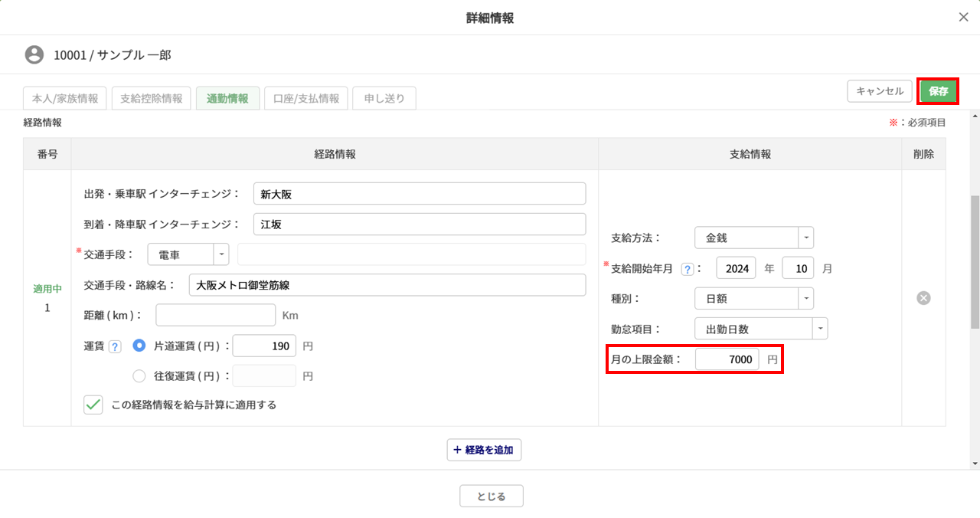Open the 種別 dropdown showing 日額
Screen dimensions: 980x518
pos(753,298)
